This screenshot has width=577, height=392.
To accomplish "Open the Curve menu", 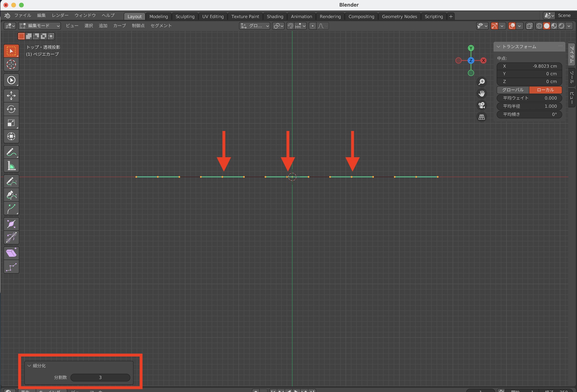I will (x=119, y=26).
